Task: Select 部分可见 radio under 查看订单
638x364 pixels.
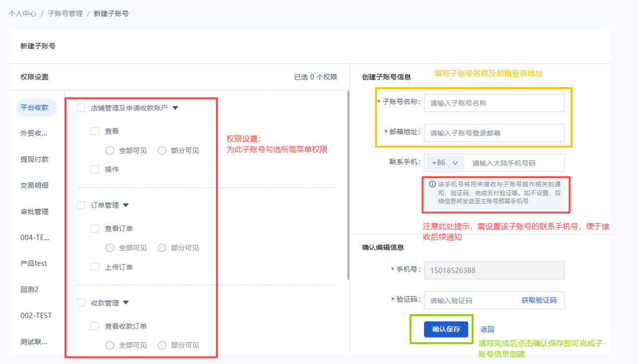Action: [161, 247]
